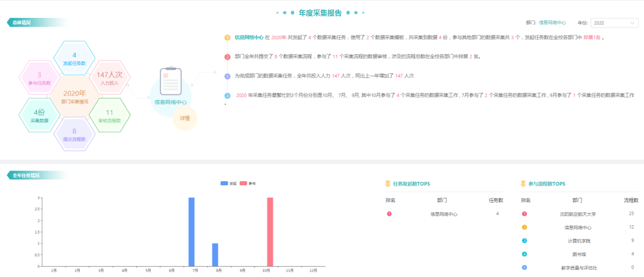Click the rank 5 badge for 教学质量与评估处
The width and height of the screenshot is (644, 277).
click(x=525, y=267)
